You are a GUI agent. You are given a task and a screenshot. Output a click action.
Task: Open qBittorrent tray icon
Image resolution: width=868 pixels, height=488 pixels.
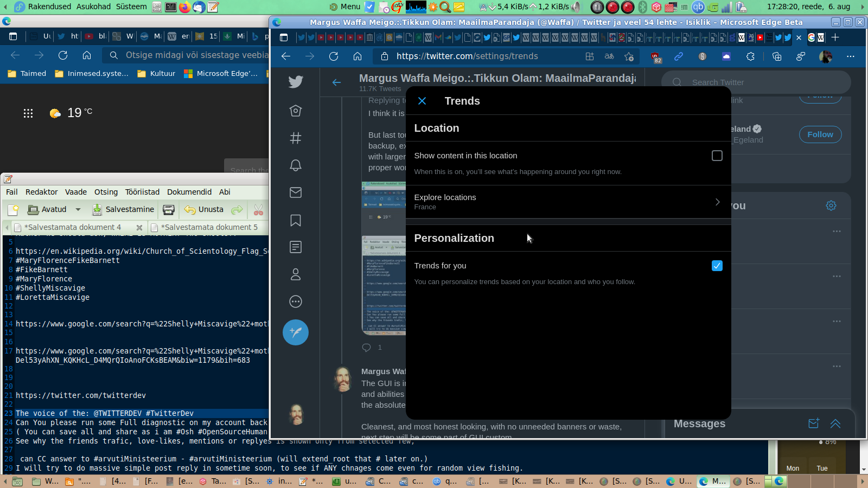[x=698, y=7]
